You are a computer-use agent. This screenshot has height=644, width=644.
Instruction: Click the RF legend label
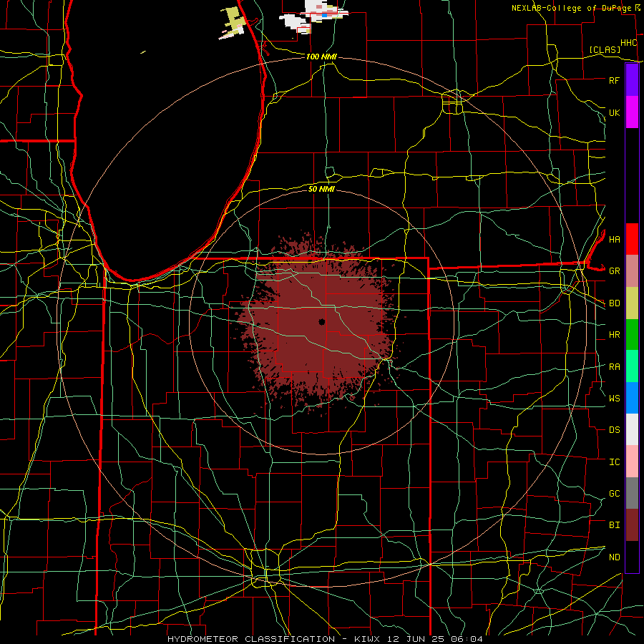point(614,80)
